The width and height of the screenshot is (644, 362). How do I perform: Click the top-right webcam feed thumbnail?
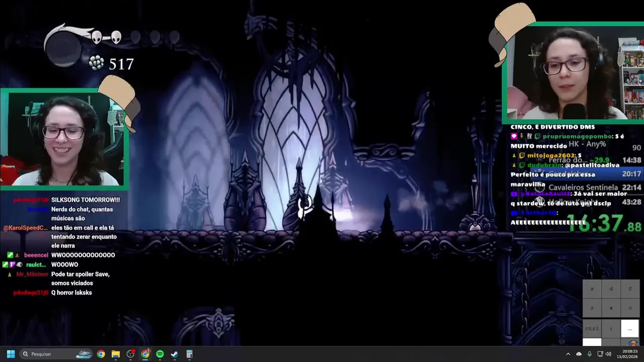[x=574, y=73]
